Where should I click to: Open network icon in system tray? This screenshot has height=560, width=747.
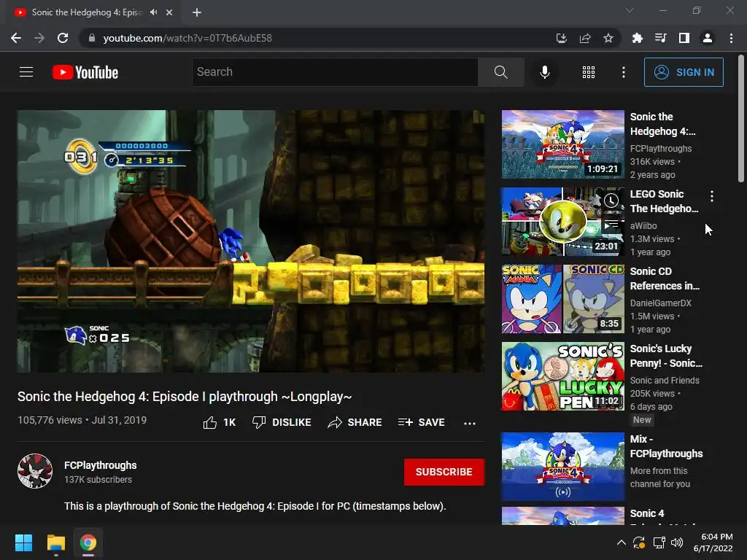(659, 542)
